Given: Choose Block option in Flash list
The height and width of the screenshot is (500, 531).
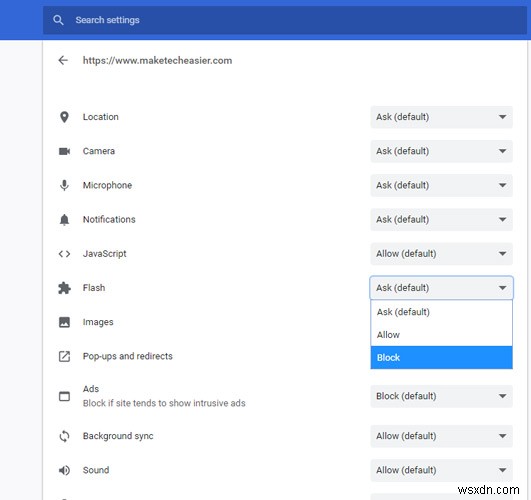Looking at the screenshot, I should click(441, 357).
